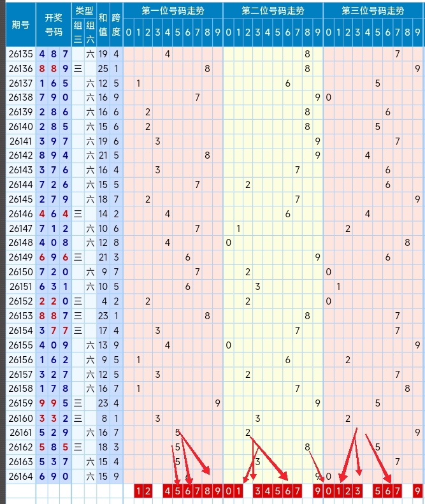The height and width of the screenshot is (504, 425).
Task: Select red box 4 under first-position trend
Action: coord(168,491)
